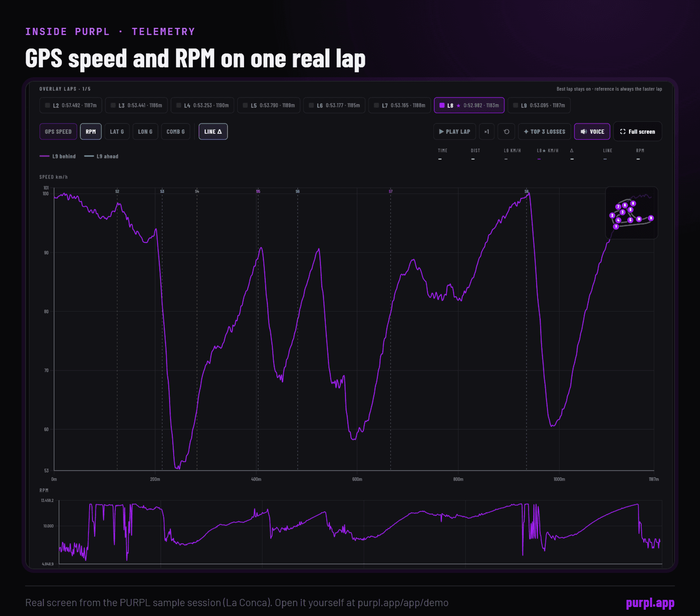
Task: Click the L9 ahead legend entry
Action: 101,156
